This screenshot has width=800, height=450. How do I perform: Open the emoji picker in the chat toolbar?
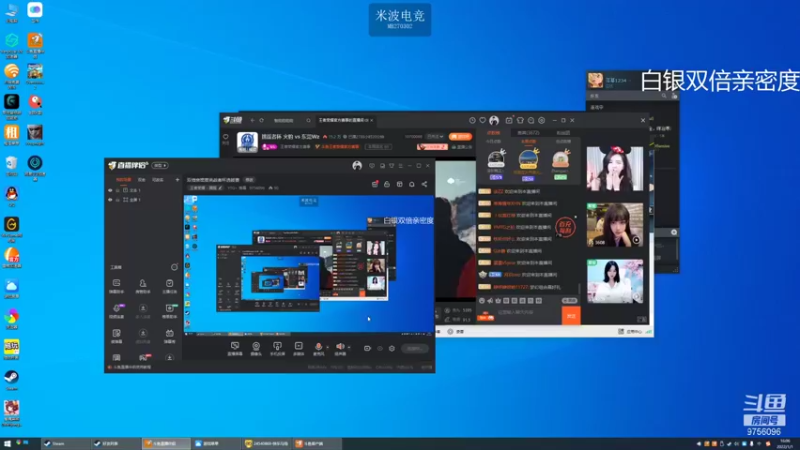tap(482, 301)
